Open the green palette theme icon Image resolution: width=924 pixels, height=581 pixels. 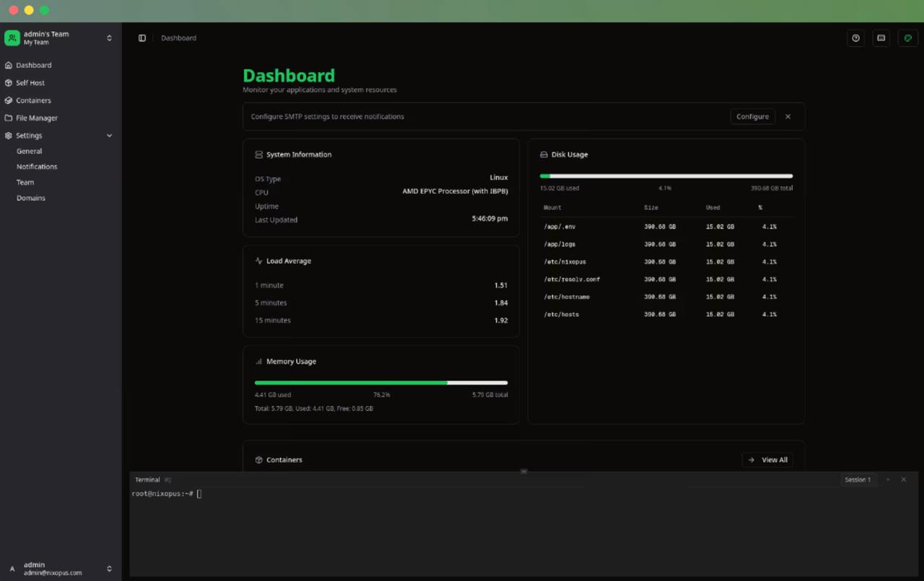click(907, 38)
